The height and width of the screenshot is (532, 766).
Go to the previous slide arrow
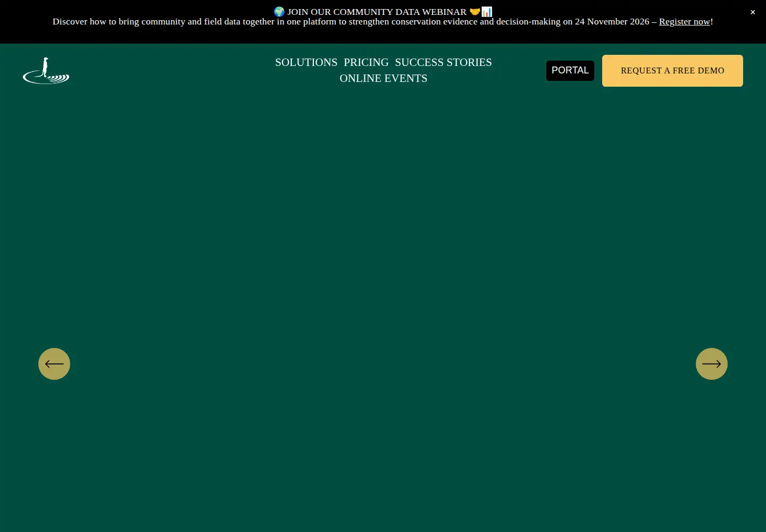pos(54,364)
